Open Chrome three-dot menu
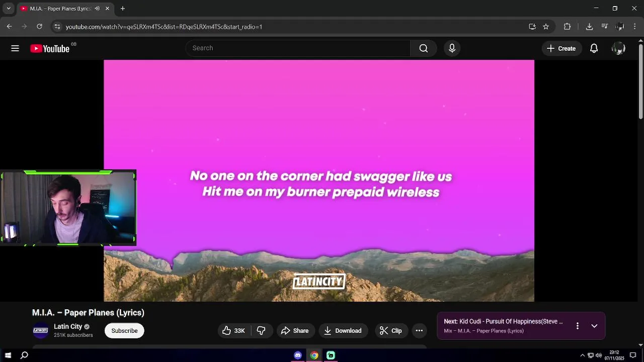 point(635,27)
